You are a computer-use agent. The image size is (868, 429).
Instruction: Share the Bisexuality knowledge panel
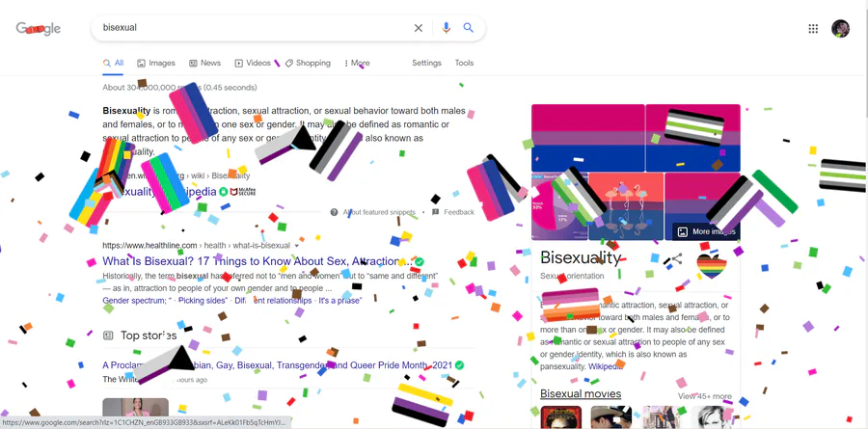point(676,258)
